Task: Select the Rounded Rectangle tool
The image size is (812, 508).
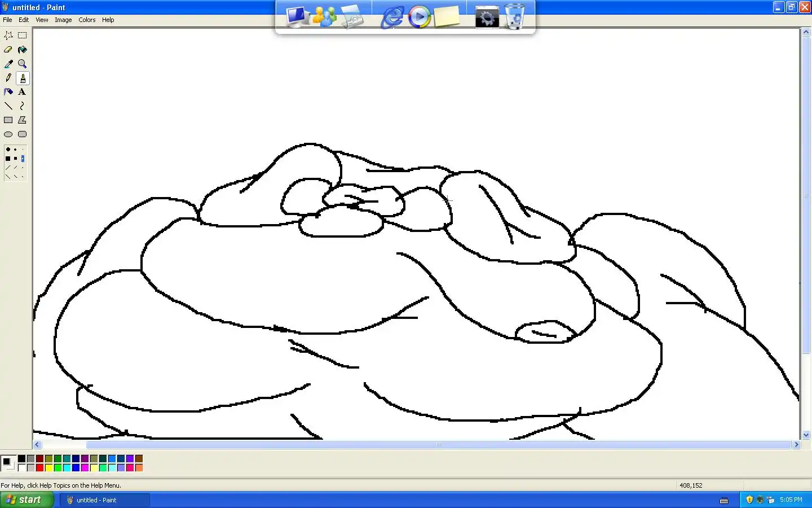Action: [23, 134]
